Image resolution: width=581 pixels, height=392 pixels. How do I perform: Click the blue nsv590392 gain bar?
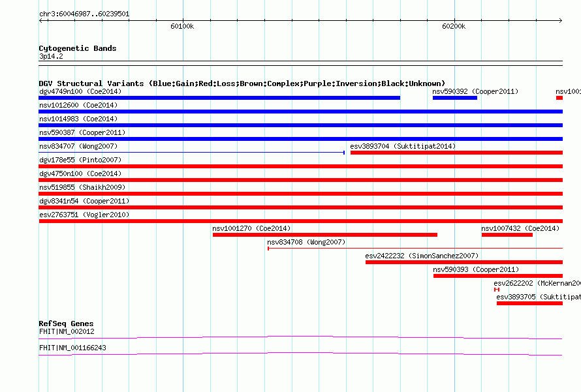point(454,98)
